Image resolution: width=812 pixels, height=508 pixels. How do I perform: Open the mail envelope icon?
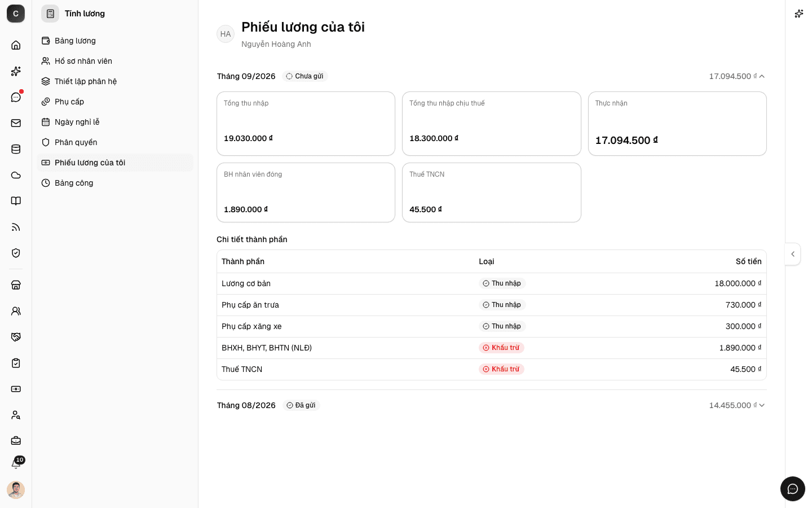pos(16,123)
